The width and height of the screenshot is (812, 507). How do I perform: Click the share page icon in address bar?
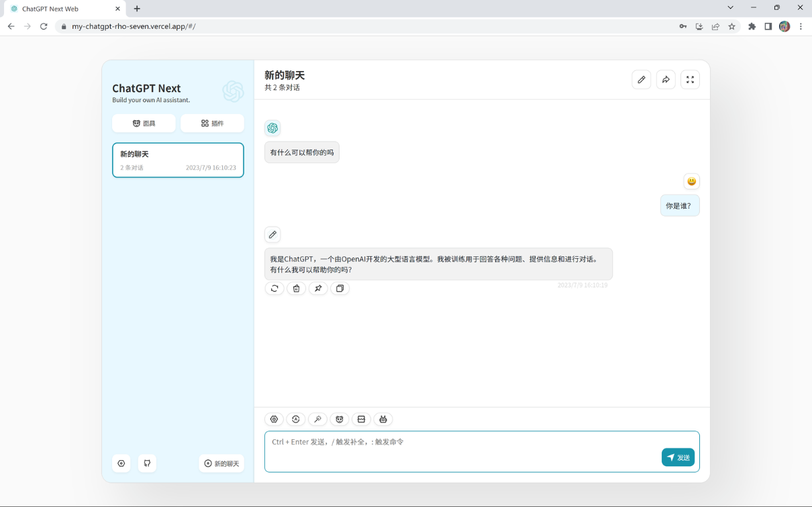tap(715, 27)
